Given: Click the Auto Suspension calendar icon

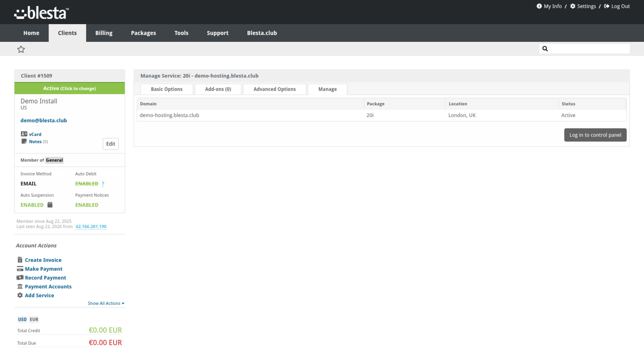Looking at the screenshot, I should (50, 204).
